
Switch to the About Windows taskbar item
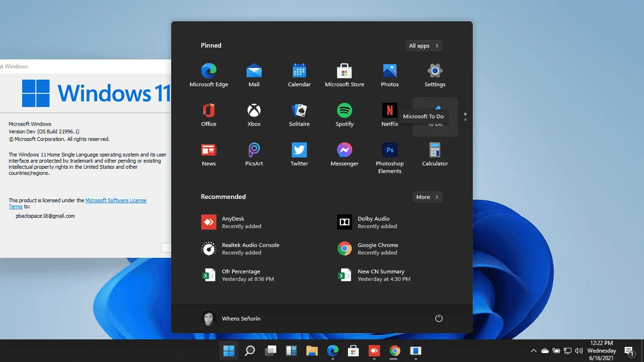(416, 351)
